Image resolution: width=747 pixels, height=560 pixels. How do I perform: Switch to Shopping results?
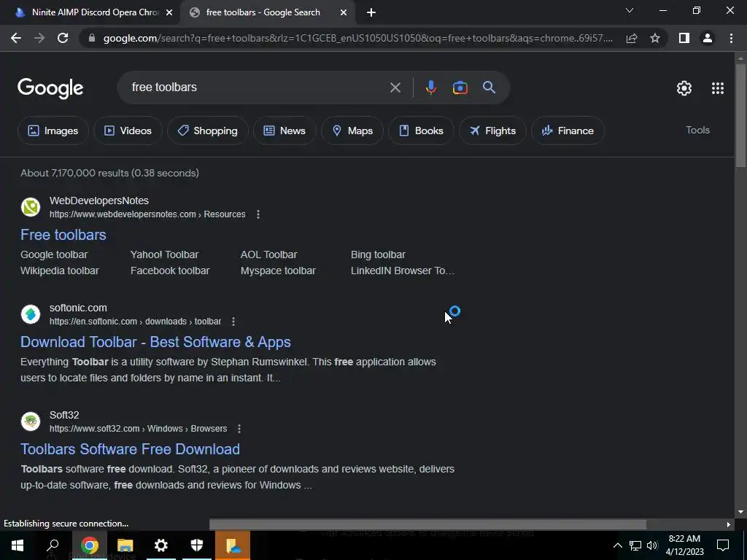pos(207,131)
